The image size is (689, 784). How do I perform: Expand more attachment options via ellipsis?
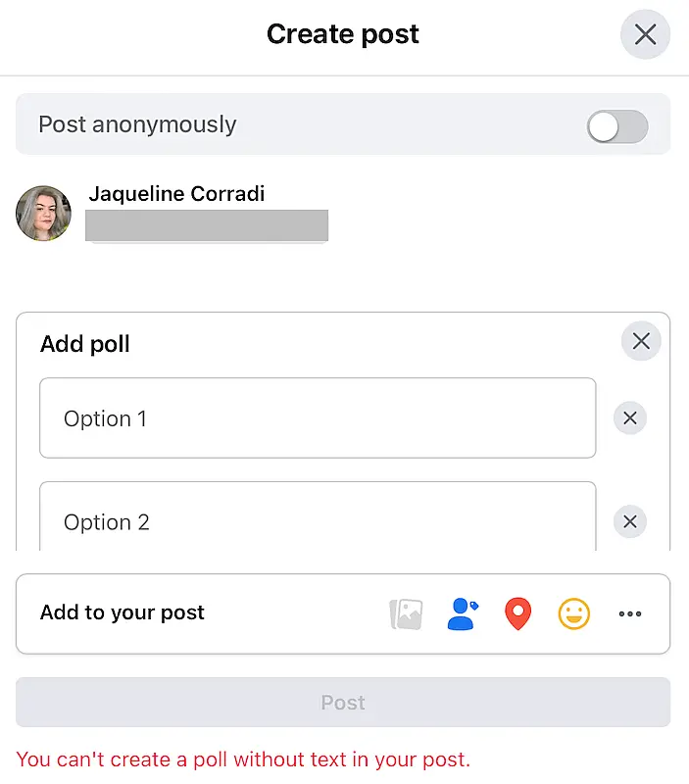coord(630,613)
